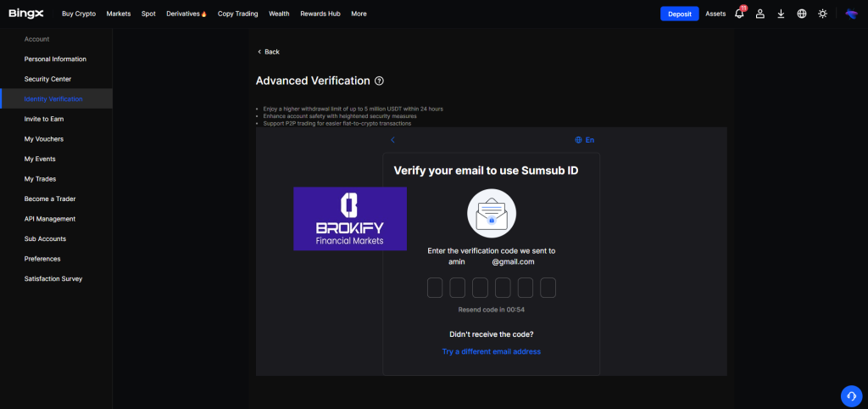Click Try a different email address
The width and height of the screenshot is (868, 409).
(491, 351)
